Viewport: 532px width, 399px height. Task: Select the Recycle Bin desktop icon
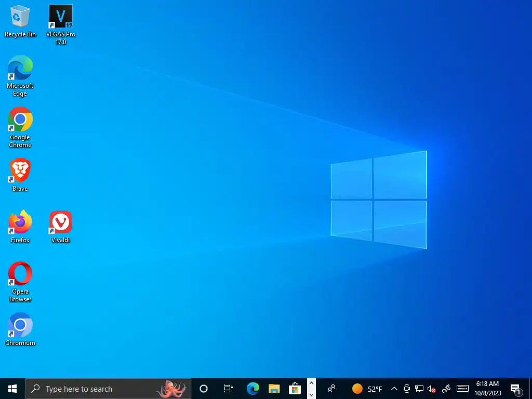(20, 21)
